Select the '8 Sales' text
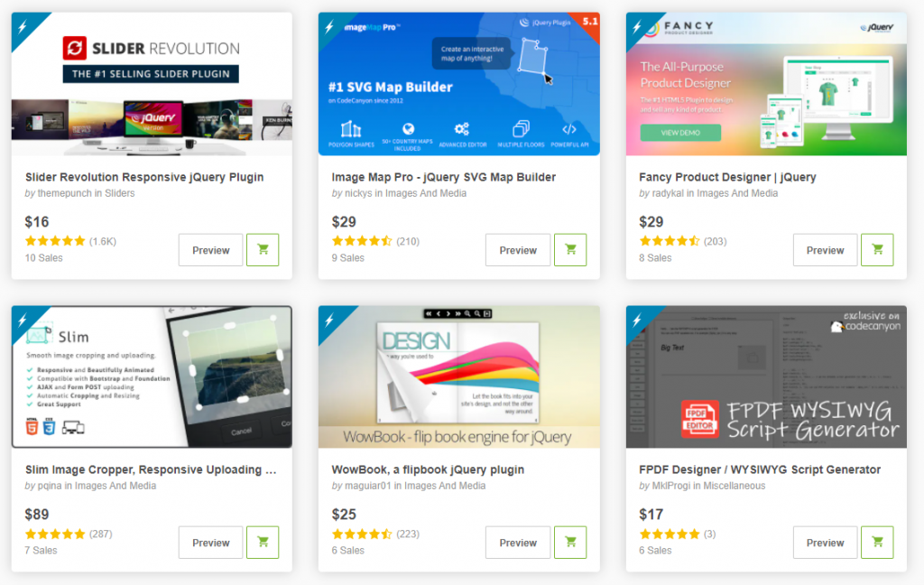This screenshot has height=585, width=924. (x=655, y=257)
